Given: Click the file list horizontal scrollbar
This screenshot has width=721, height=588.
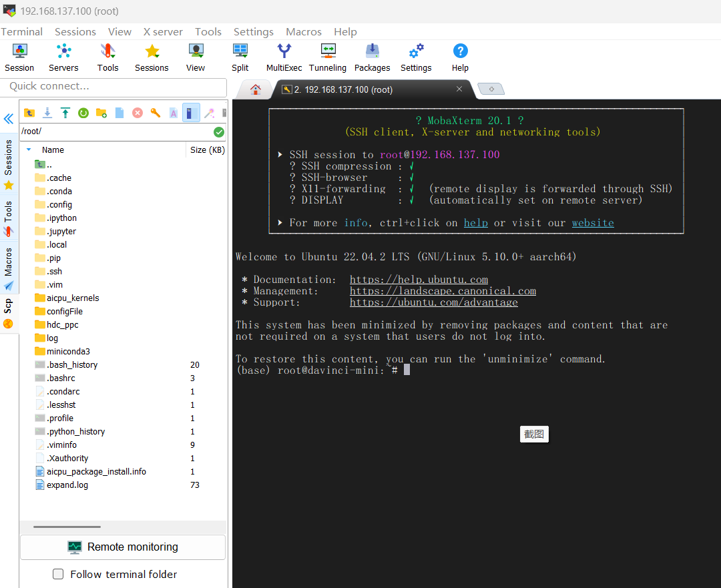Looking at the screenshot, I should click(x=67, y=527).
